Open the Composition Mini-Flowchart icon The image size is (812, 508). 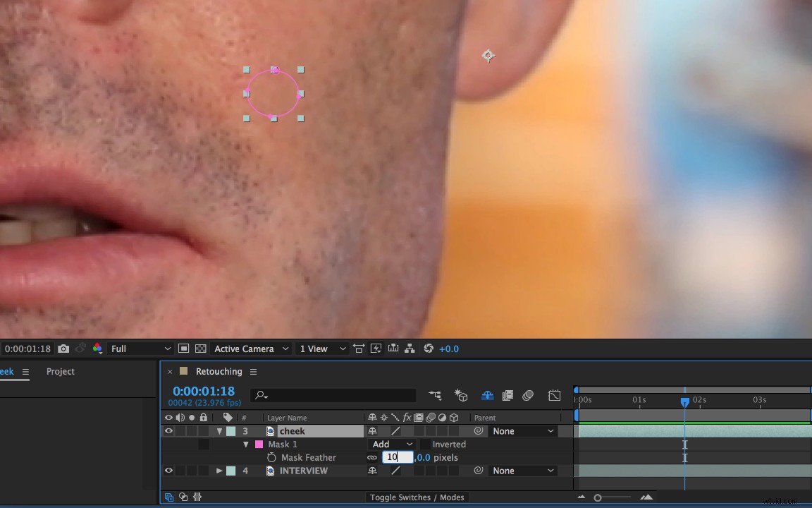tap(435, 396)
